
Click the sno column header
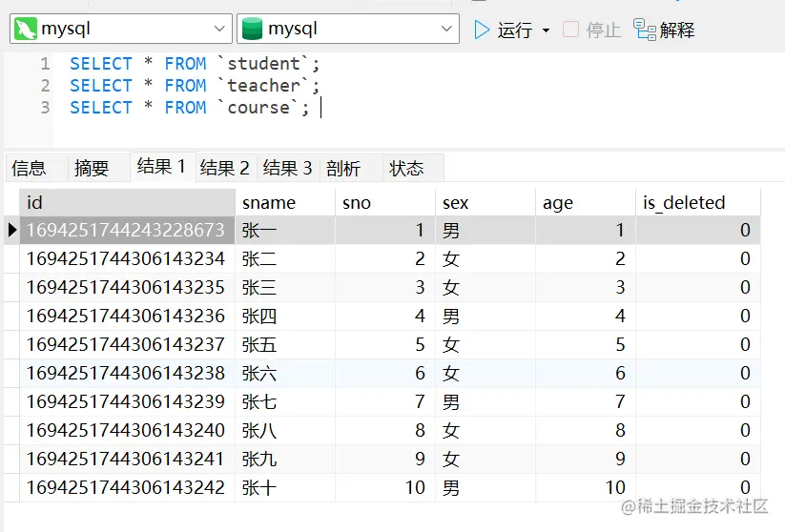coord(385,203)
